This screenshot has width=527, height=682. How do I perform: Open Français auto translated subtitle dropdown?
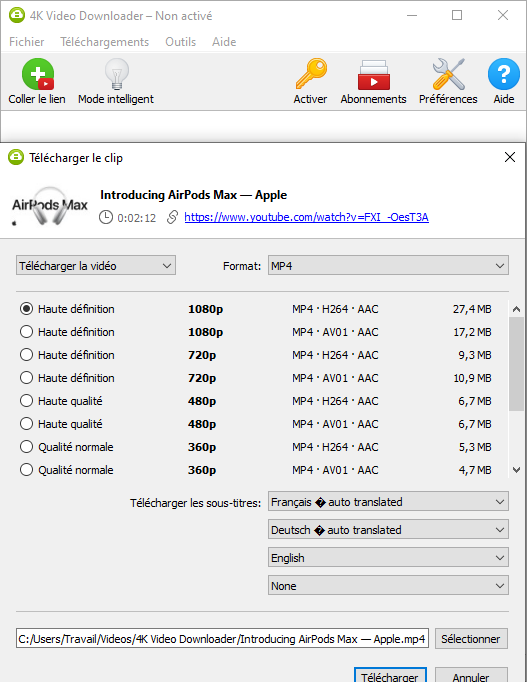[388, 502]
